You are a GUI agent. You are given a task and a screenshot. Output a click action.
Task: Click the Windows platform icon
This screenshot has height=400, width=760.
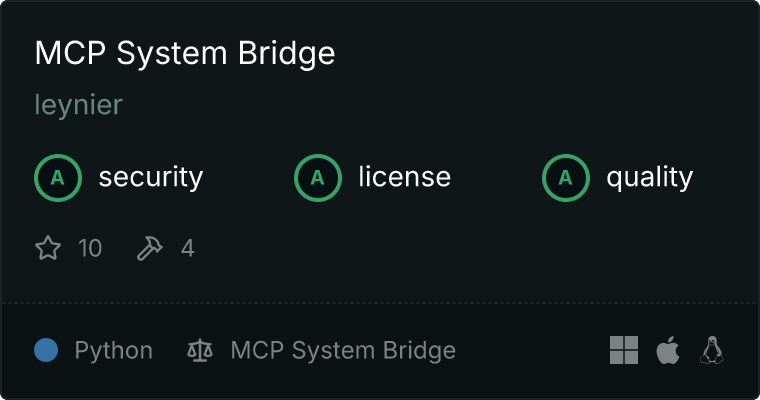click(624, 350)
